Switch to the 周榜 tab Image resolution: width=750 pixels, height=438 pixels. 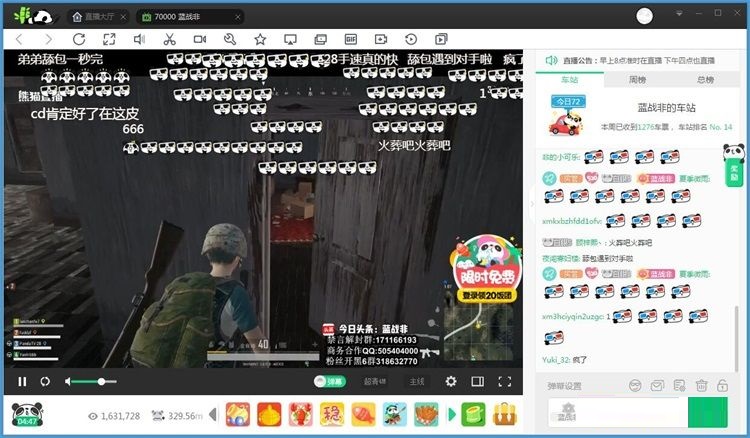coord(637,79)
